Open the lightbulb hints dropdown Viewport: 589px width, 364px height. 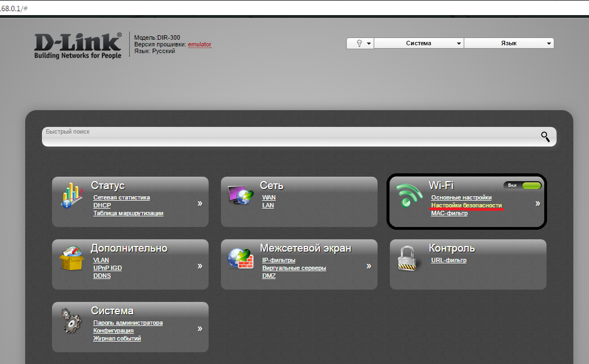(360, 44)
